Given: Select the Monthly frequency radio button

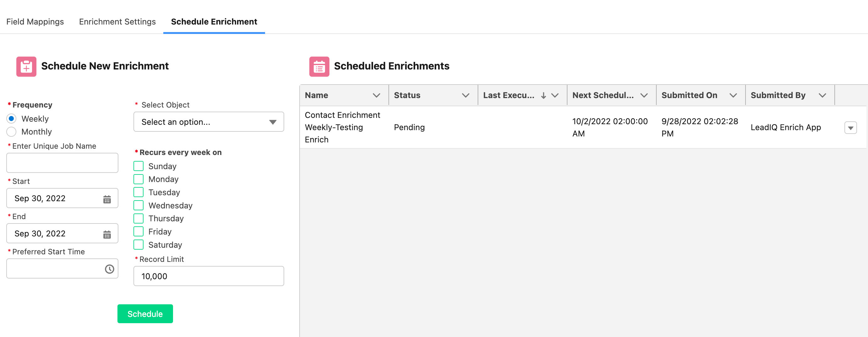Looking at the screenshot, I should coord(11,132).
